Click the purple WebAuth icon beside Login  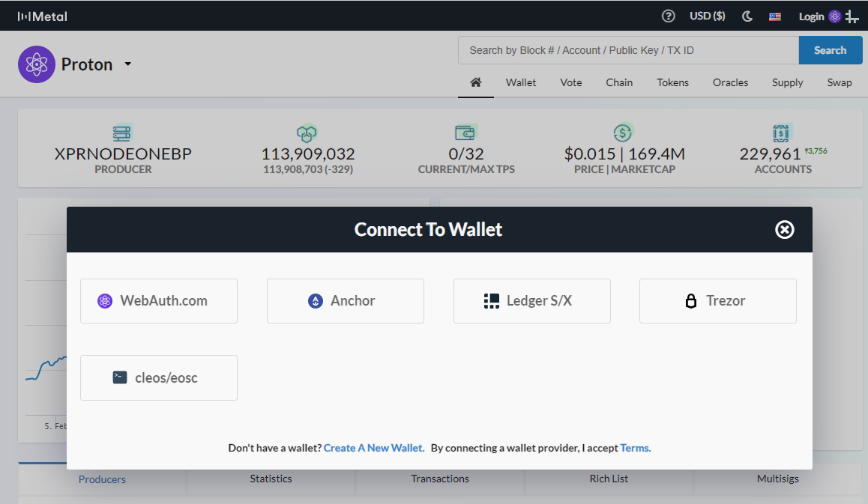[835, 16]
